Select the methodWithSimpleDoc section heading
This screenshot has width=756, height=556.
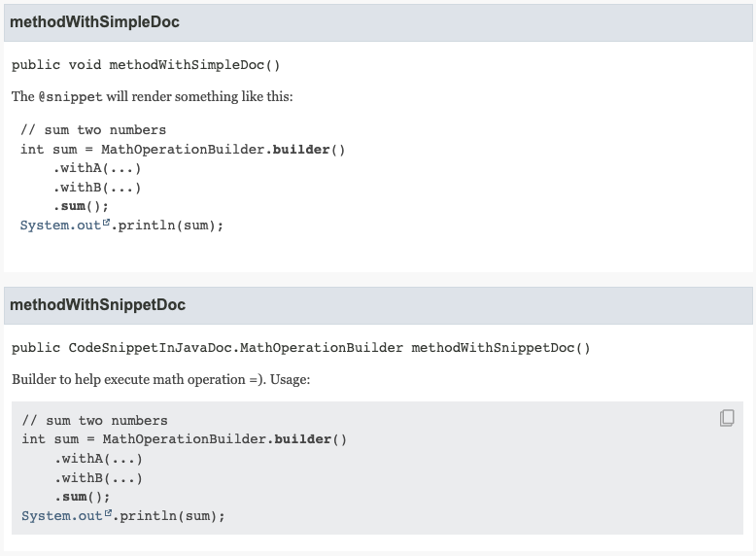coord(94,21)
